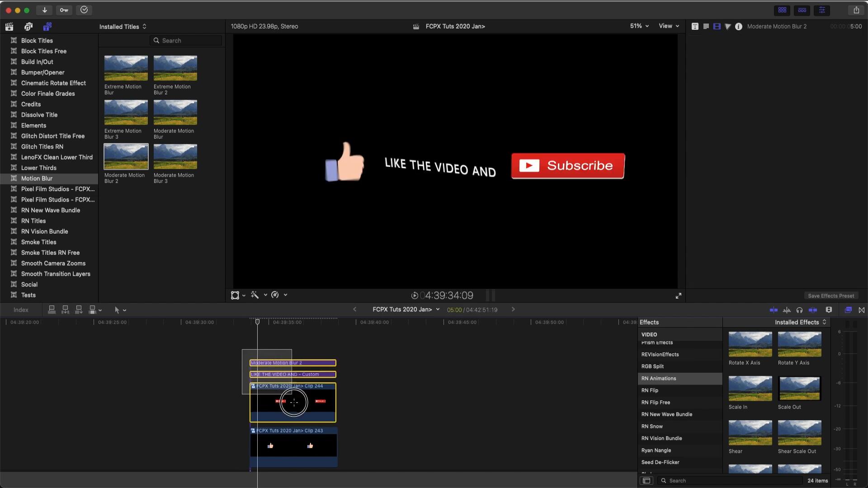Screen dimensions: 868x488
Task: Open the arrow tool selection dropdown
Action: point(120,310)
